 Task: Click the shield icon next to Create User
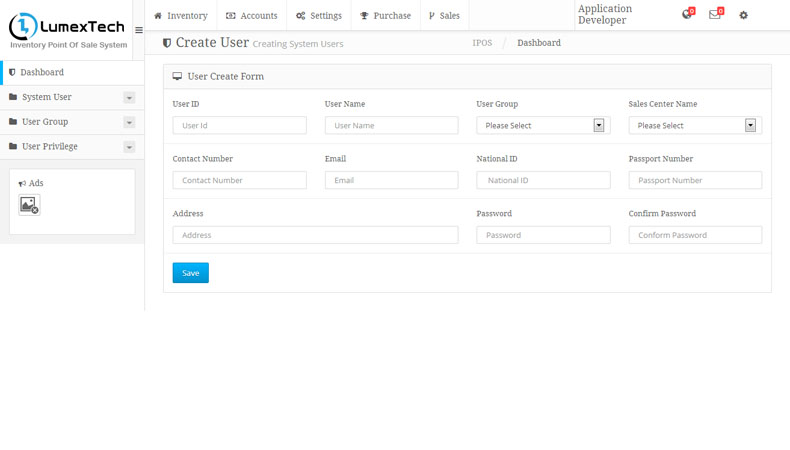(x=167, y=43)
